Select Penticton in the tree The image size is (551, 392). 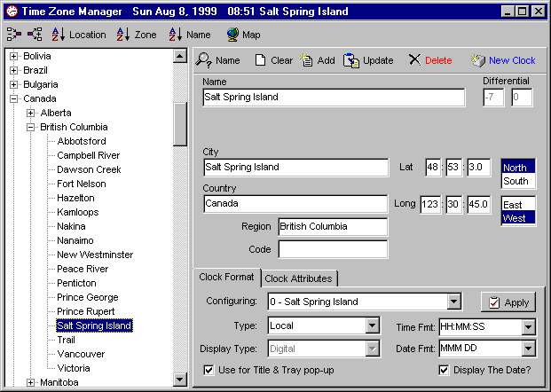(x=76, y=283)
